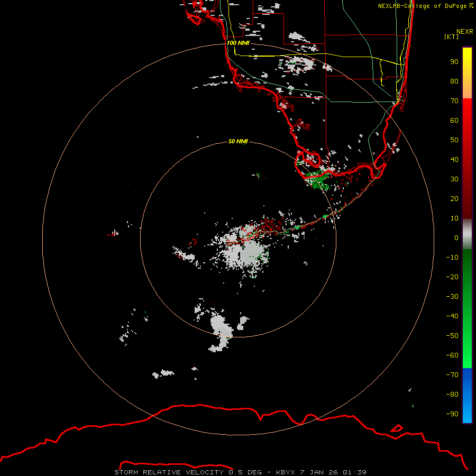Screen dimensions: 476x476
Task: Click the [KT] units label
Action: [452, 36]
